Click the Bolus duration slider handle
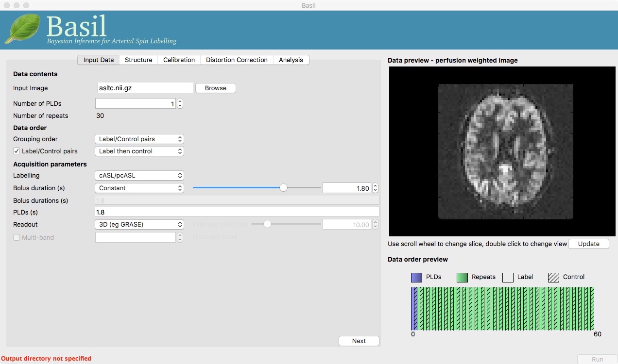618x364 pixels. click(283, 188)
